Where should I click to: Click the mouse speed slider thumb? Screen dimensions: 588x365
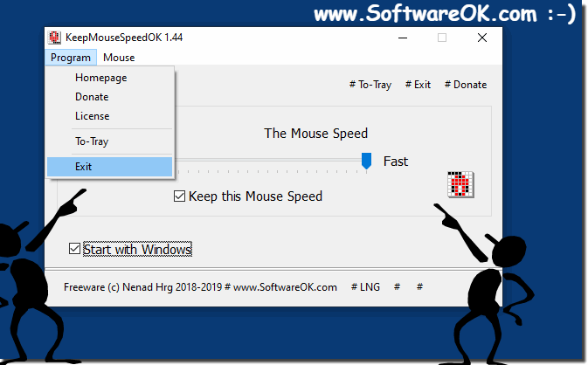pos(366,161)
